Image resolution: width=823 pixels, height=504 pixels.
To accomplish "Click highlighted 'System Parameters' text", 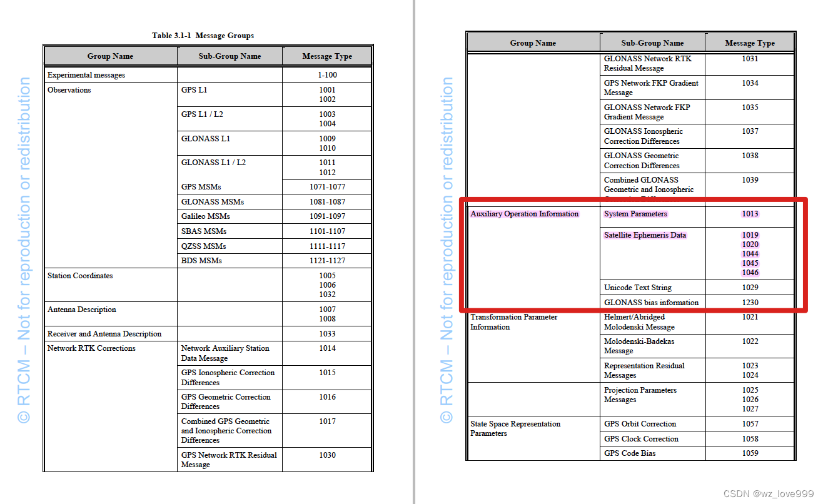I will point(635,214).
